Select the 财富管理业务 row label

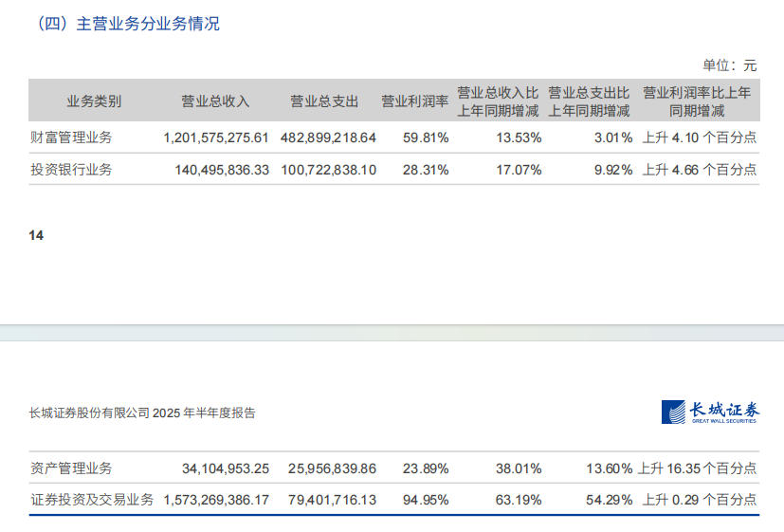pyautogui.click(x=71, y=138)
